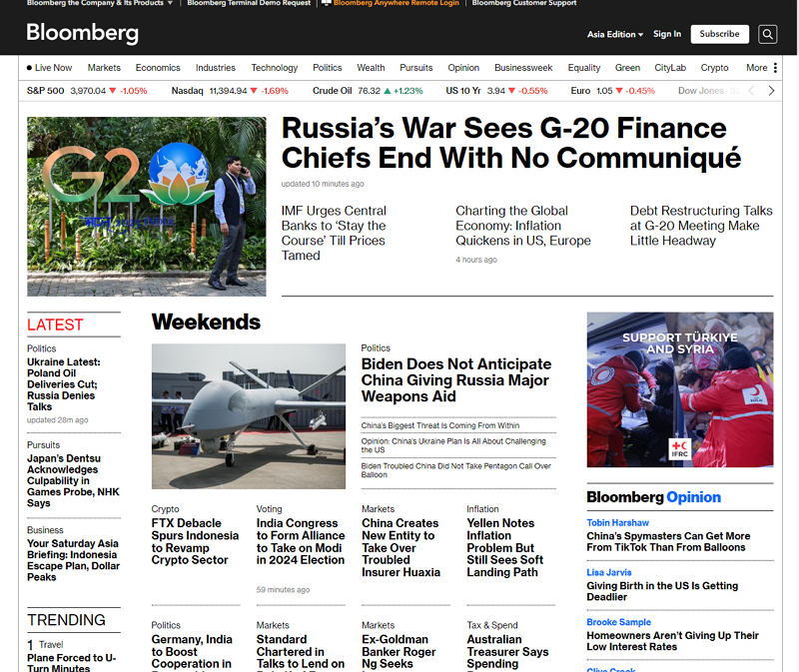799x672 pixels.
Task: Open Standard Chartered in Talks story
Action: pos(301,653)
